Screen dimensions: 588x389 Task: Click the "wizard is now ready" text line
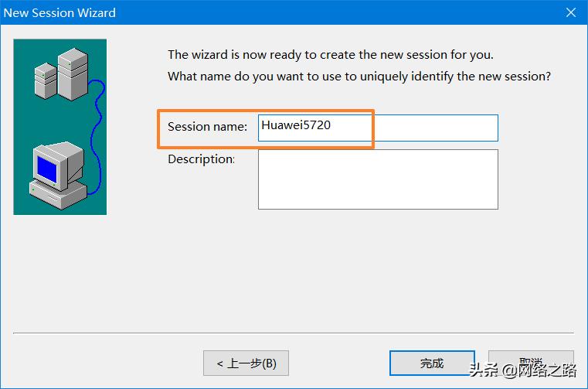(330, 55)
